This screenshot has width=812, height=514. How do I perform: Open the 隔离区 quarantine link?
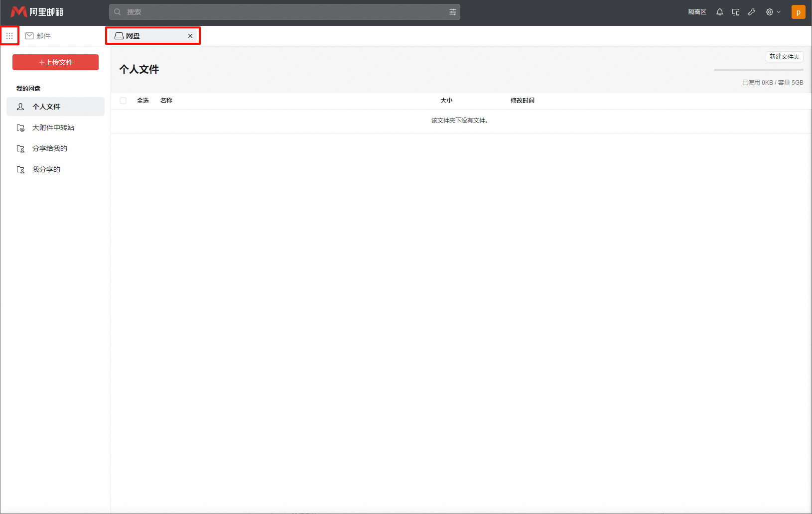pyautogui.click(x=697, y=12)
